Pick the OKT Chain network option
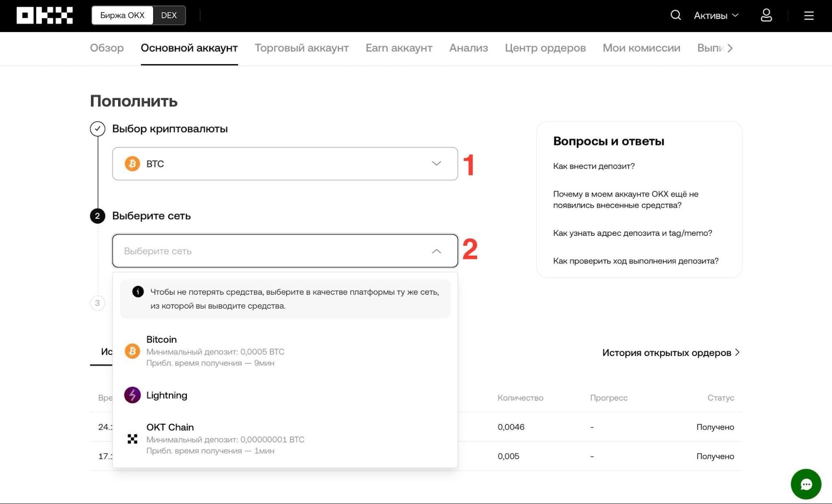The image size is (832, 504). pyautogui.click(x=285, y=439)
